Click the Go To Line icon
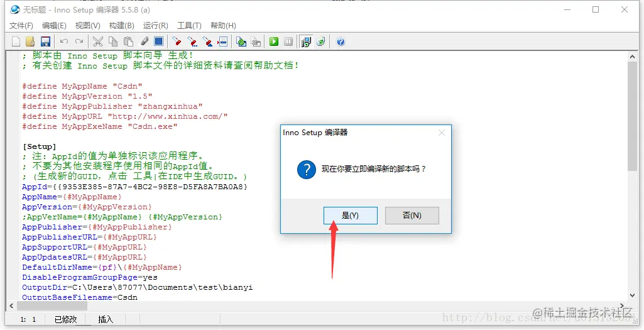 [x=222, y=41]
